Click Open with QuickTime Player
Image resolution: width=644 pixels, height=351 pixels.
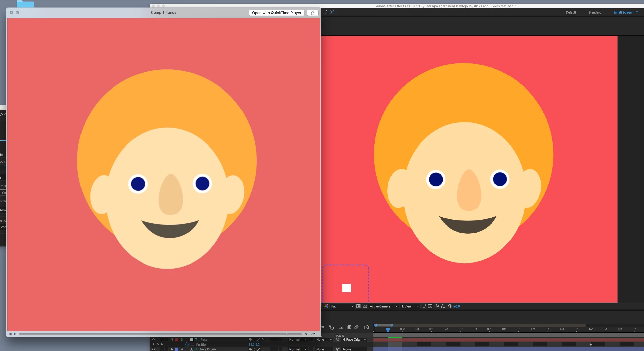(x=276, y=13)
